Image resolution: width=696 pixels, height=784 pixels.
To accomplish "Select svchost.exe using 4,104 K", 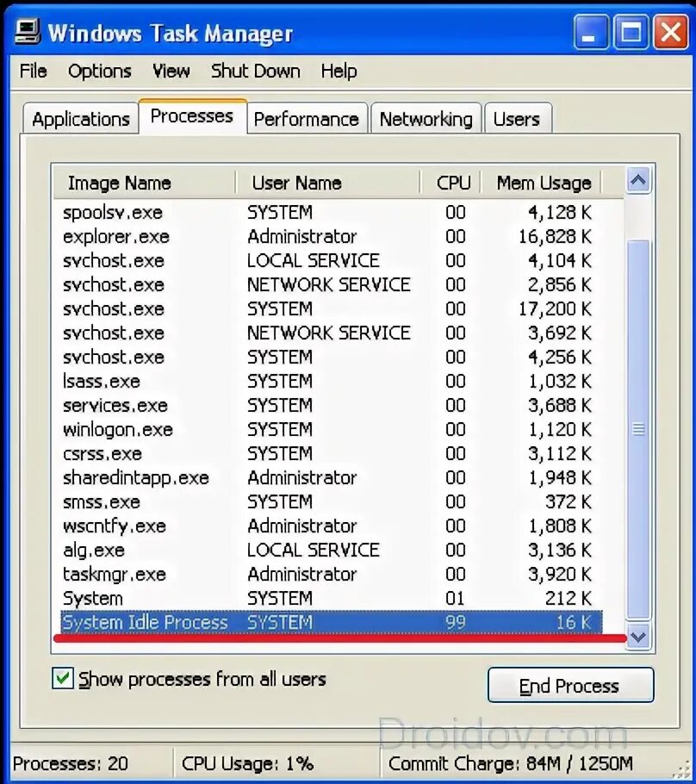I will [327, 260].
